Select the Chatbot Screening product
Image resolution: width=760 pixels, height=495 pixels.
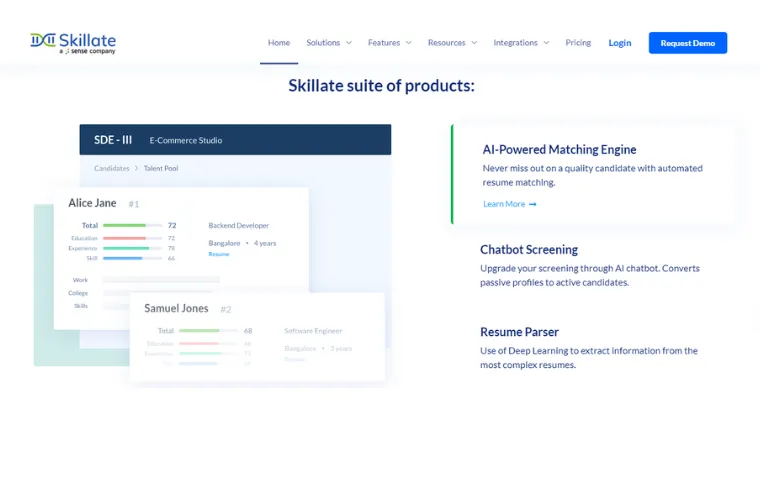pos(529,250)
